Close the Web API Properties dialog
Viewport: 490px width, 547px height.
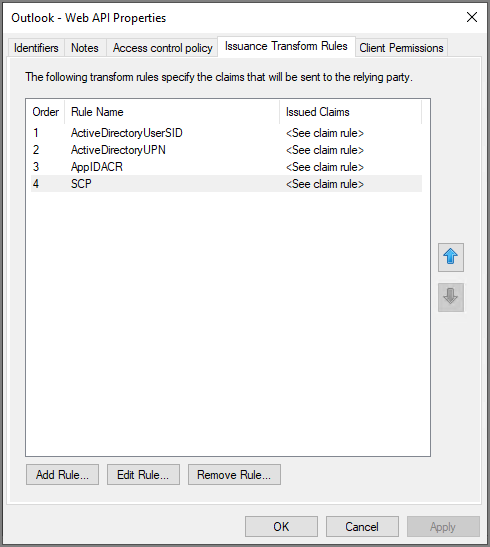point(472,17)
